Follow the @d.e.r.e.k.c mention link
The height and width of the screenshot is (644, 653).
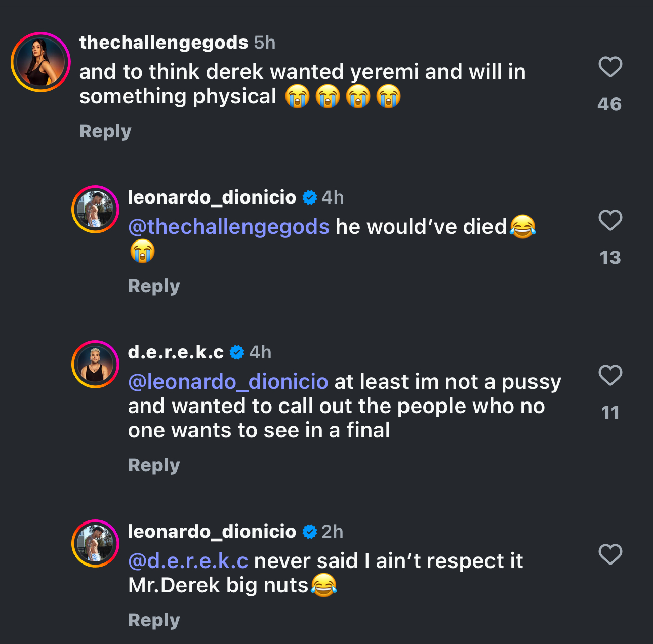[x=188, y=561]
